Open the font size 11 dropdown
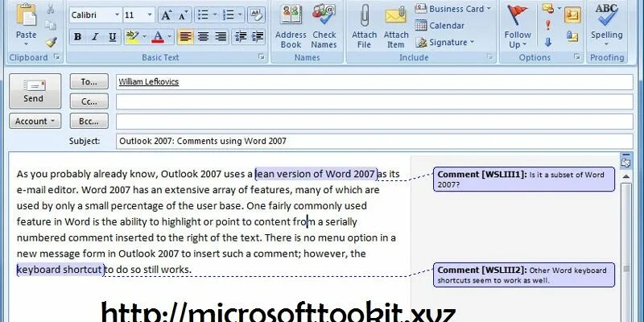 [150, 15]
